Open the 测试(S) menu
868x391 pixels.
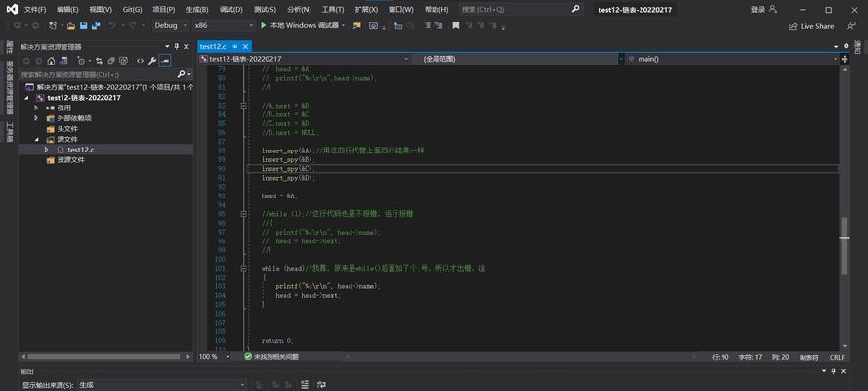(265, 10)
